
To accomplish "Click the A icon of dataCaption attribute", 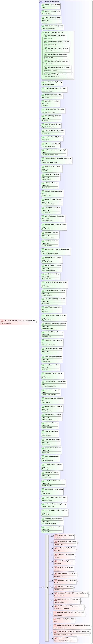I will click(43, 82).
